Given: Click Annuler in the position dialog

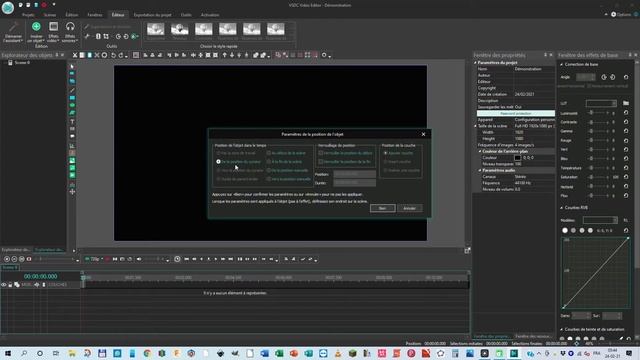Looking at the screenshot, I should pyautogui.click(x=409, y=208).
